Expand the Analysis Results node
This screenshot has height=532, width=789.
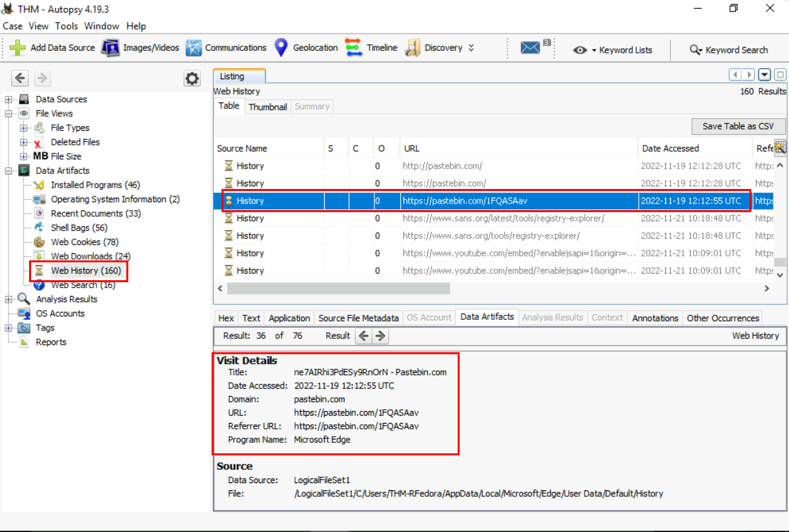coord(9,299)
